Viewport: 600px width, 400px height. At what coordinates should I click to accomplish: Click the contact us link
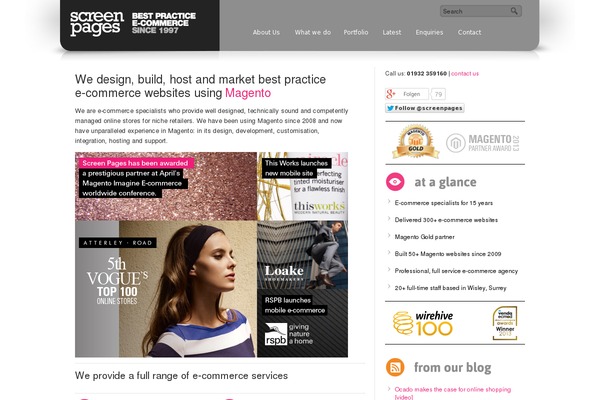[x=465, y=73]
